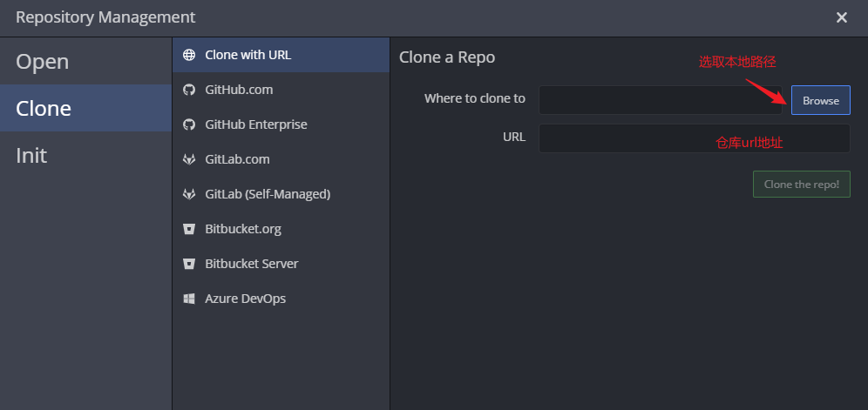Choose the Bitbucket.org clone source
The height and width of the screenshot is (410, 868).
click(281, 229)
